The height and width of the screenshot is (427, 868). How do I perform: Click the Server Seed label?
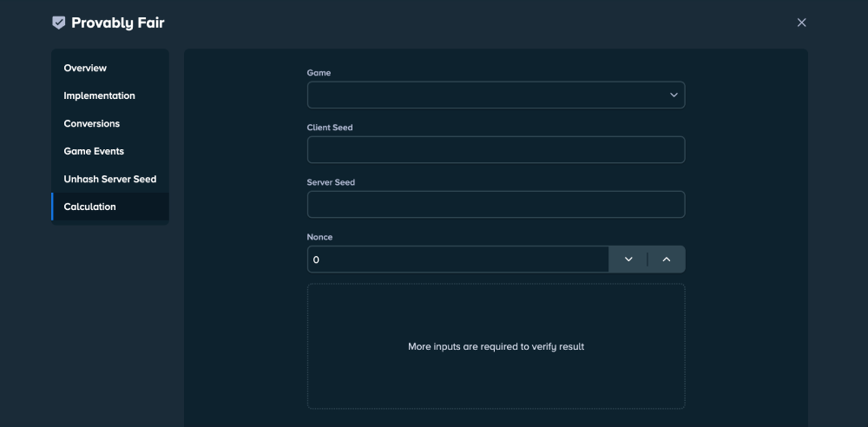(331, 182)
